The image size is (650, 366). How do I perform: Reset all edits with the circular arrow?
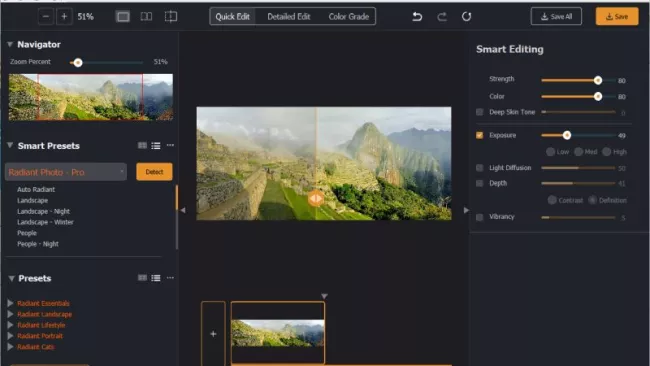(466, 17)
